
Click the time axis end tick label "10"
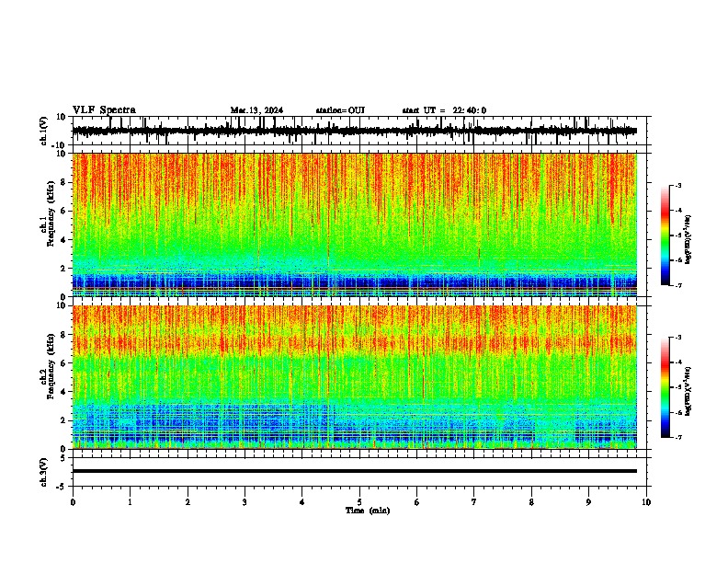[x=646, y=502]
